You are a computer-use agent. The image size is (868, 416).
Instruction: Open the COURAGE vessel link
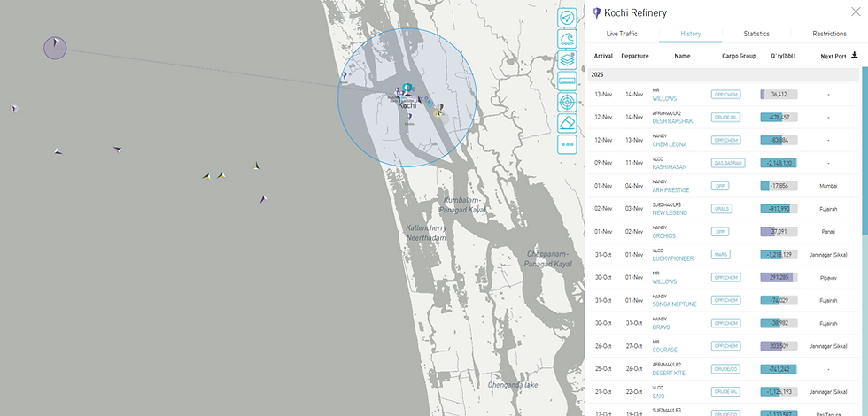pos(665,351)
